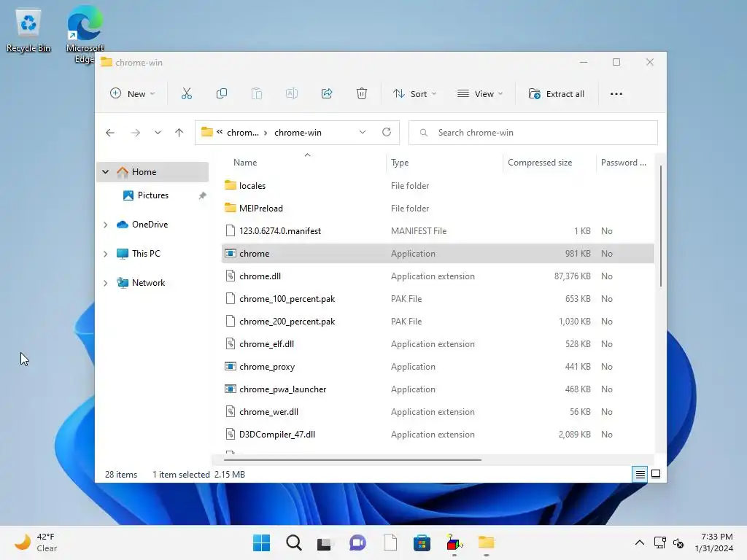Expand the This PC tree node
747x560 pixels.
click(x=105, y=254)
